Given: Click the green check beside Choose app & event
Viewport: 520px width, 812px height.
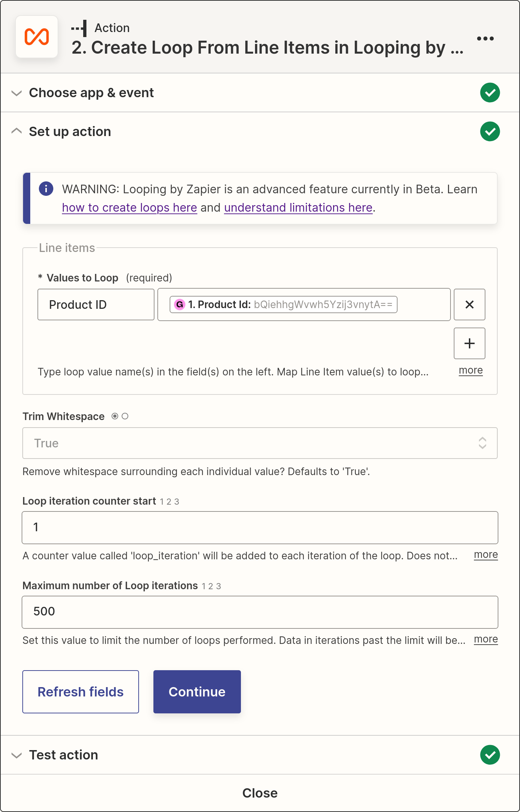Looking at the screenshot, I should pyautogui.click(x=490, y=93).
